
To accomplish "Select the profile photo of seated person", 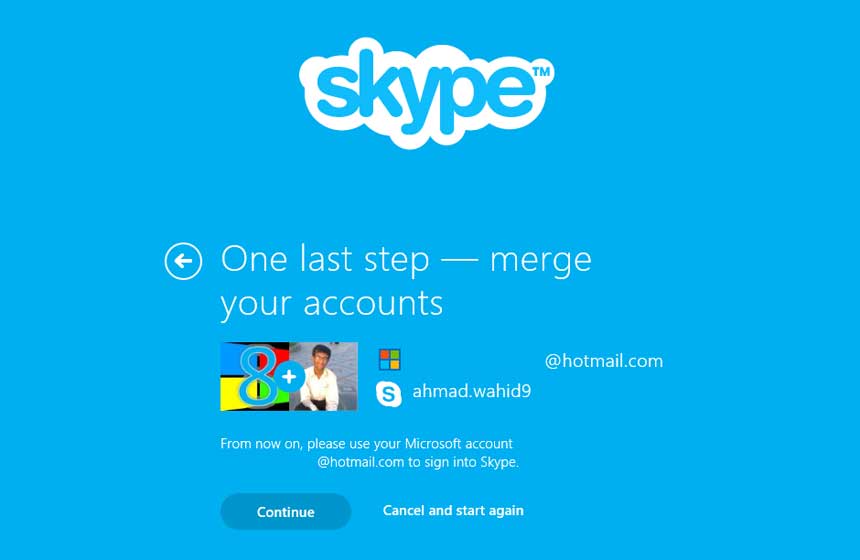I will (x=324, y=376).
